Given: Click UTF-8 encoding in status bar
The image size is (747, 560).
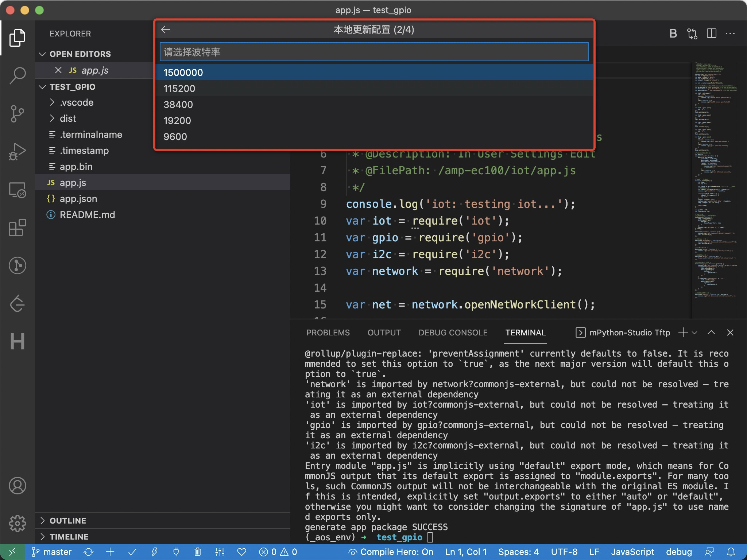Looking at the screenshot, I should [x=564, y=552].
